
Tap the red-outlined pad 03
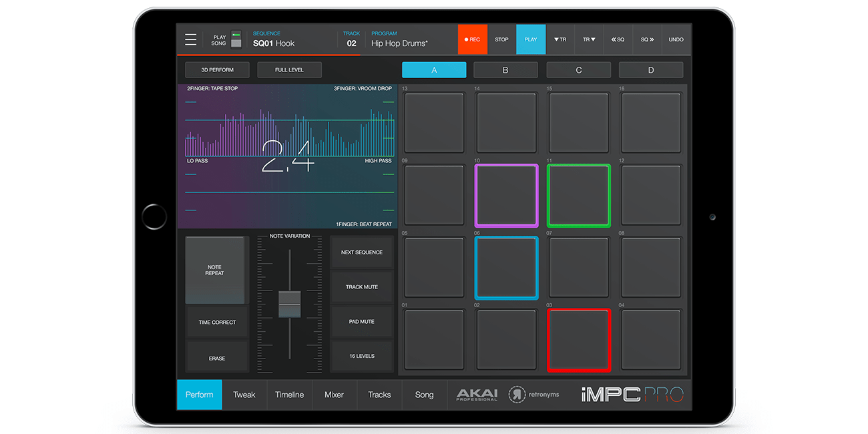pyautogui.click(x=579, y=340)
